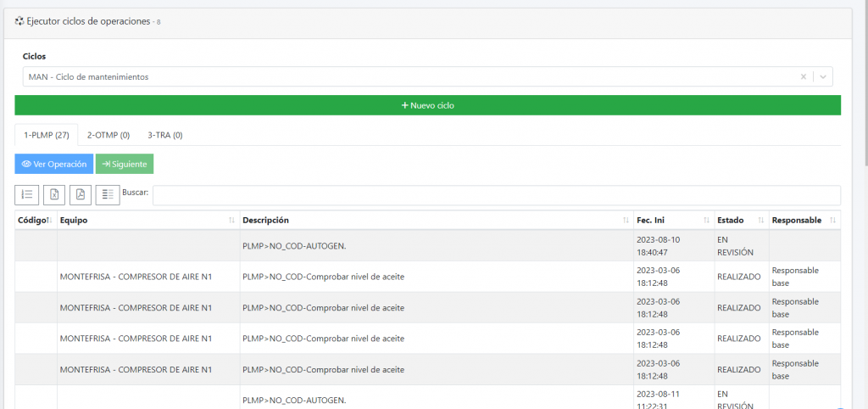Sort by the Equipo column arrows

[x=231, y=221]
